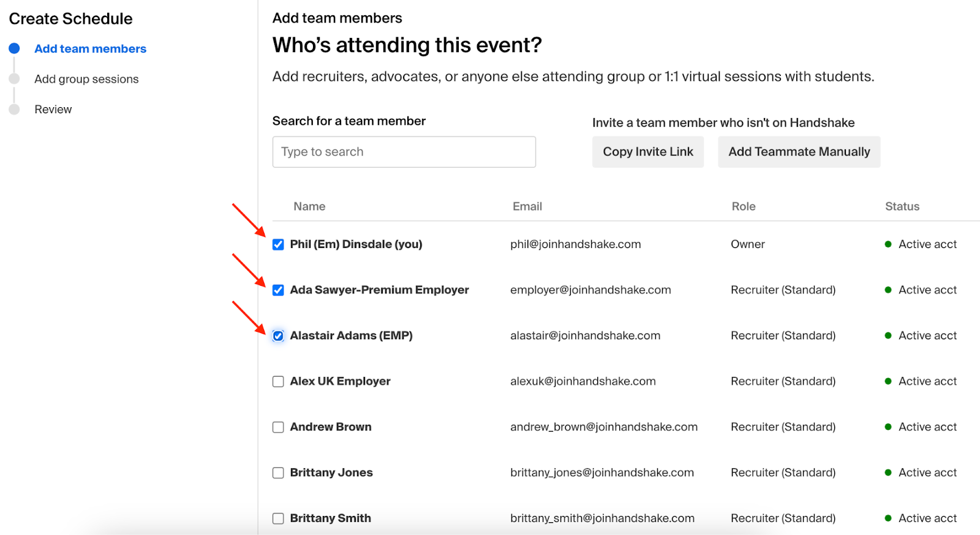This screenshot has height=535, width=980.
Task: Uncheck Phil (Em) Dinsdale checkbox
Action: tap(278, 244)
